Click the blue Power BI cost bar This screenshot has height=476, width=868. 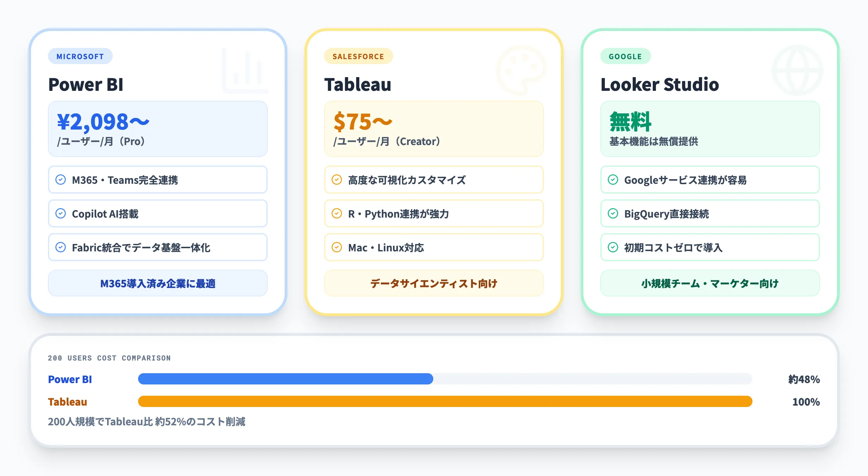(286, 379)
